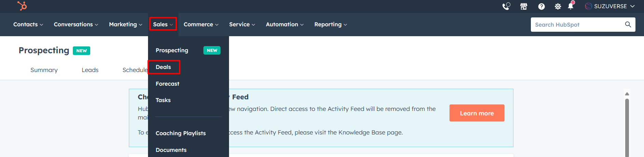
Task: View notifications bell icon
Action: (x=571, y=6)
